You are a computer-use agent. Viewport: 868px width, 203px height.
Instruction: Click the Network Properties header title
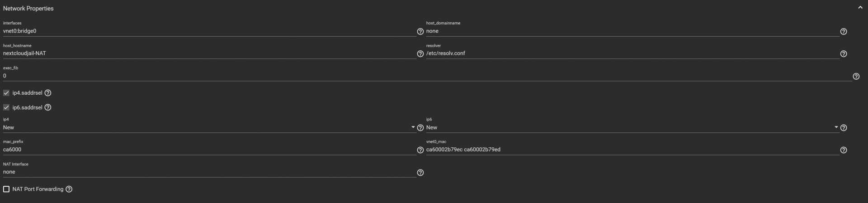pyautogui.click(x=28, y=8)
